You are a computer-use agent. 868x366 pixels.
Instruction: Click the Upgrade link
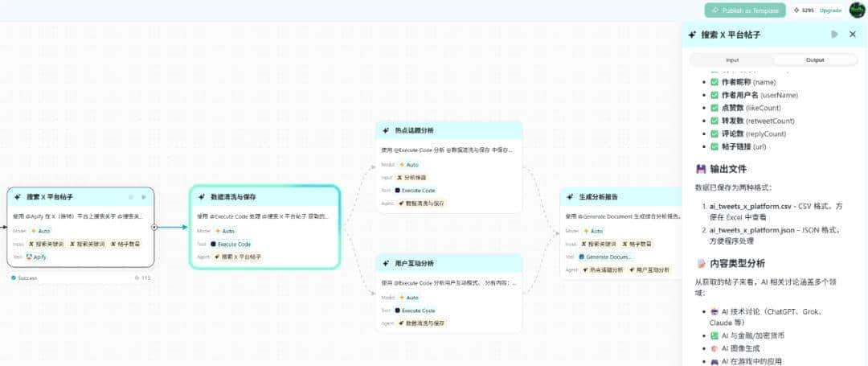830,10
